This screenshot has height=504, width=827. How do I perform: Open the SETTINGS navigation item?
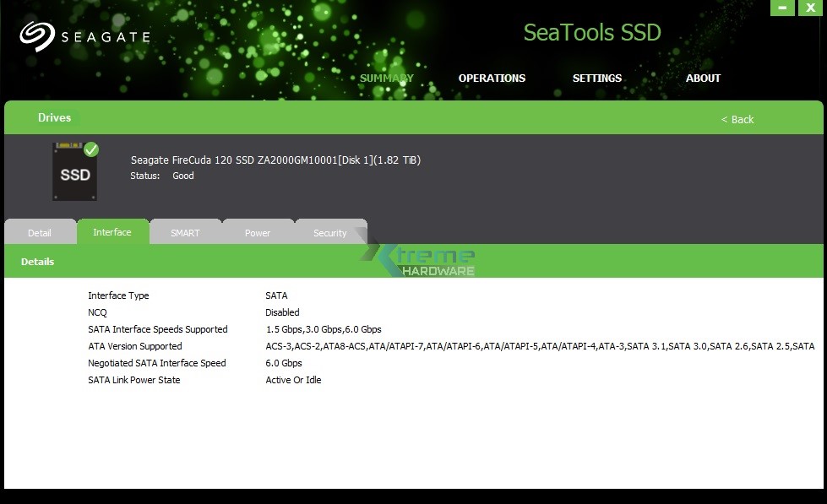click(596, 78)
